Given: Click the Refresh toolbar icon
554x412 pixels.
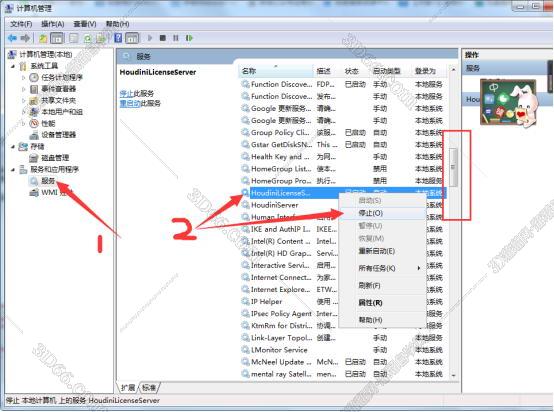Looking at the screenshot, I should [x=88, y=38].
